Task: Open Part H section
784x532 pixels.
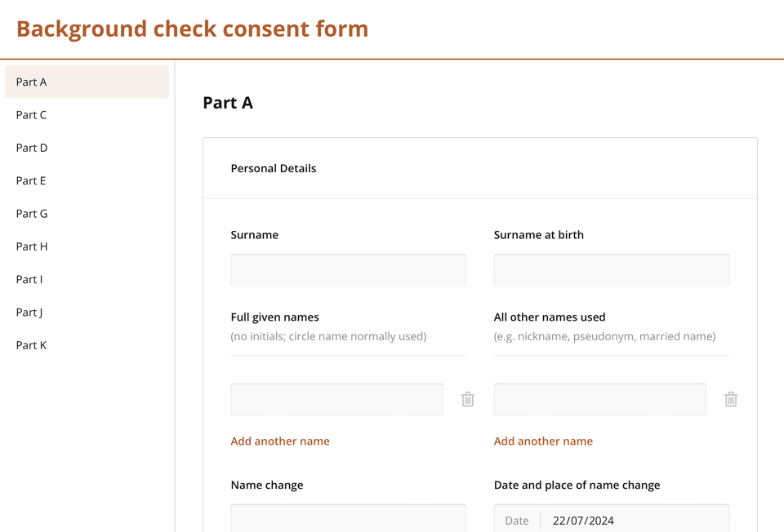Action: click(87, 246)
